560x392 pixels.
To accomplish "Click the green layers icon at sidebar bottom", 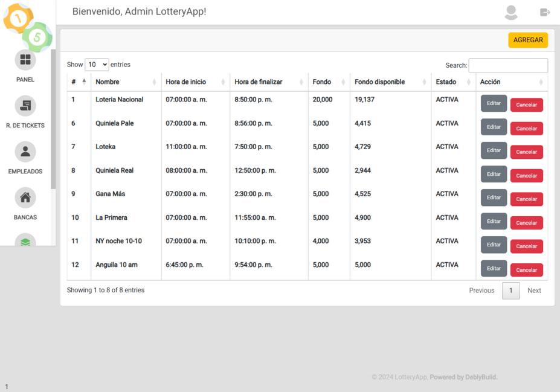I will click(x=25, y=241).
